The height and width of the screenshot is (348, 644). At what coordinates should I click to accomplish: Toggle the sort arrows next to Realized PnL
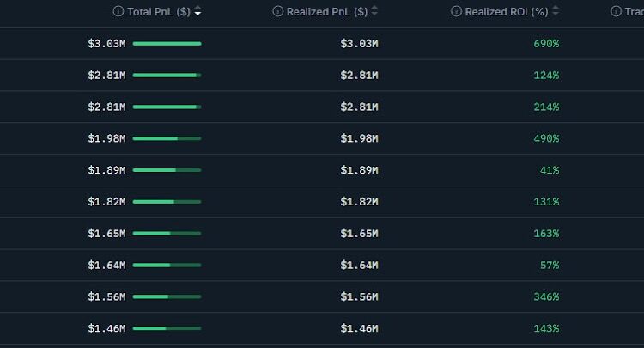[x=374, y=12]
